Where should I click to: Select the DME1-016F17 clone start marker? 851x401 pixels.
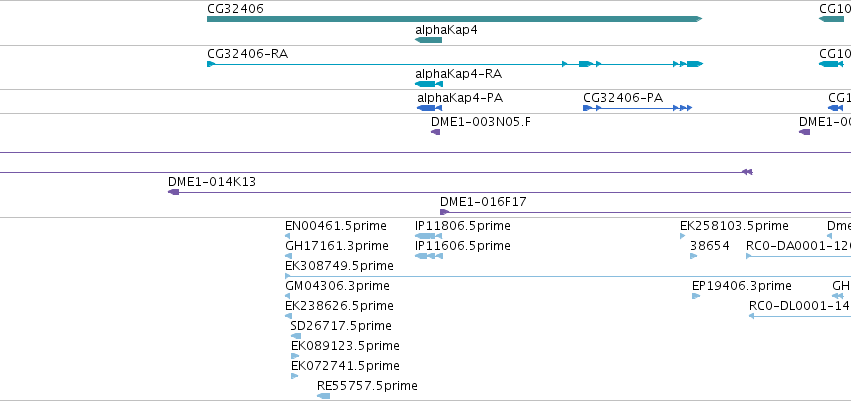[444, 212]
